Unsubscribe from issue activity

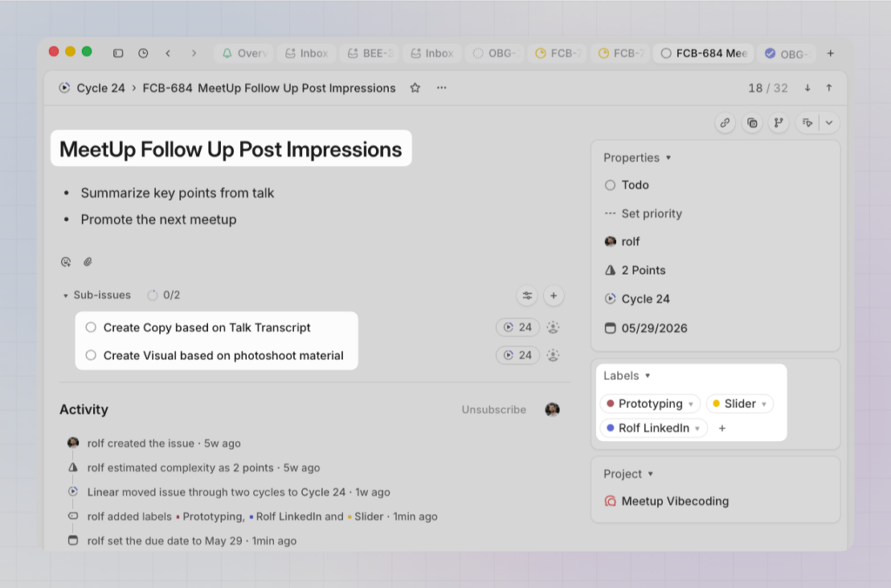point(493,410)
